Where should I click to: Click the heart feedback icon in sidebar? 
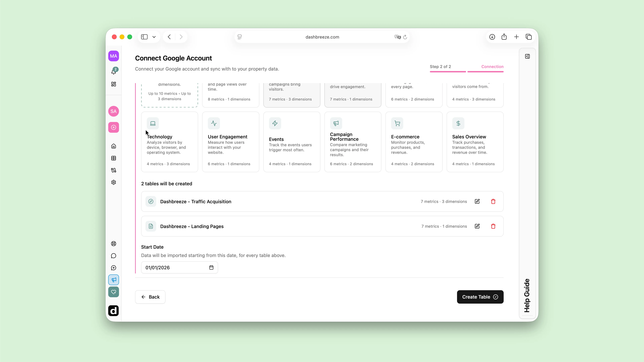(x=114, y=292)
